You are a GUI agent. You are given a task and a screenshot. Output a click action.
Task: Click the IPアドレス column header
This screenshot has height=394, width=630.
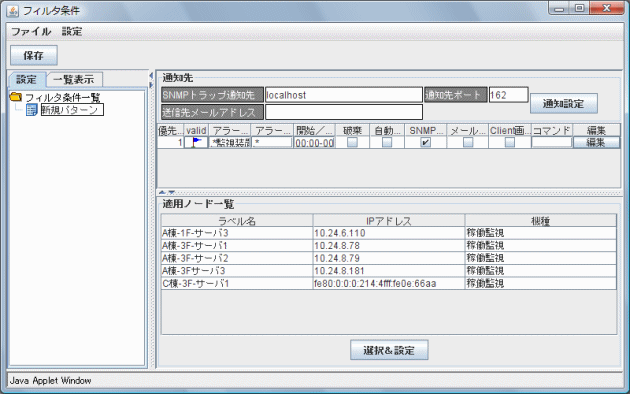coord(389,220)
